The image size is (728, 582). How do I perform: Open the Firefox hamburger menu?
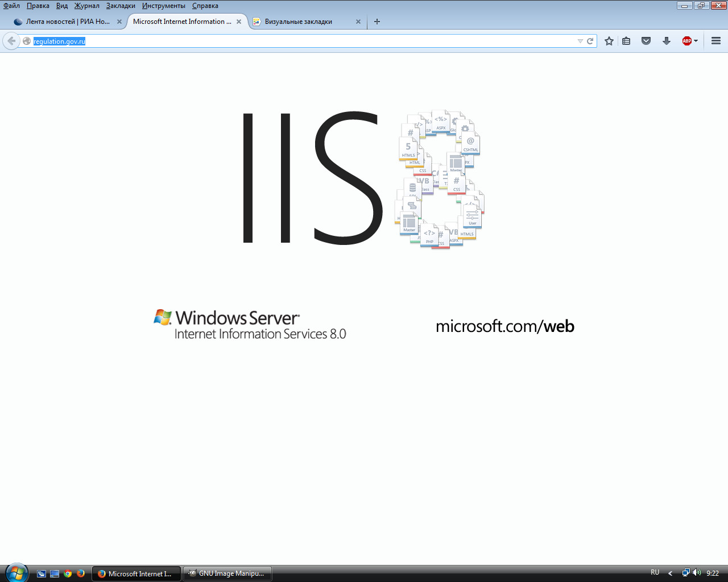[716, 41]
